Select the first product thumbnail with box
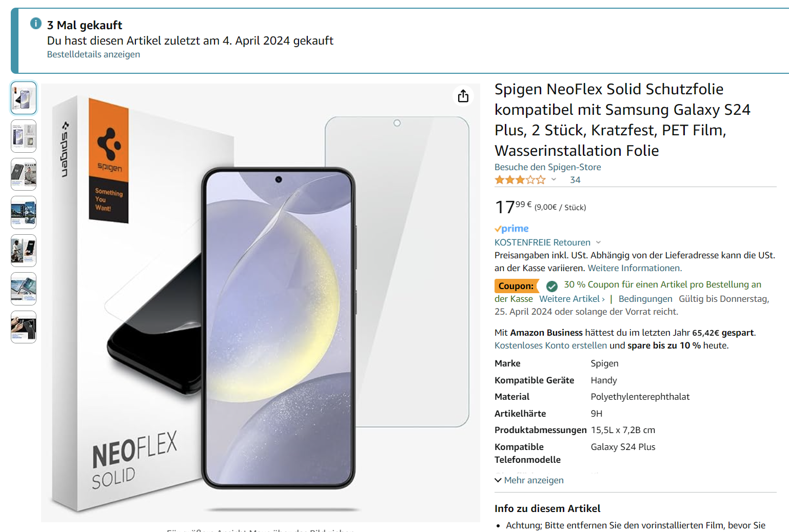Image resolution: width=789 pixels, height=532 pixels. [24, 98]
